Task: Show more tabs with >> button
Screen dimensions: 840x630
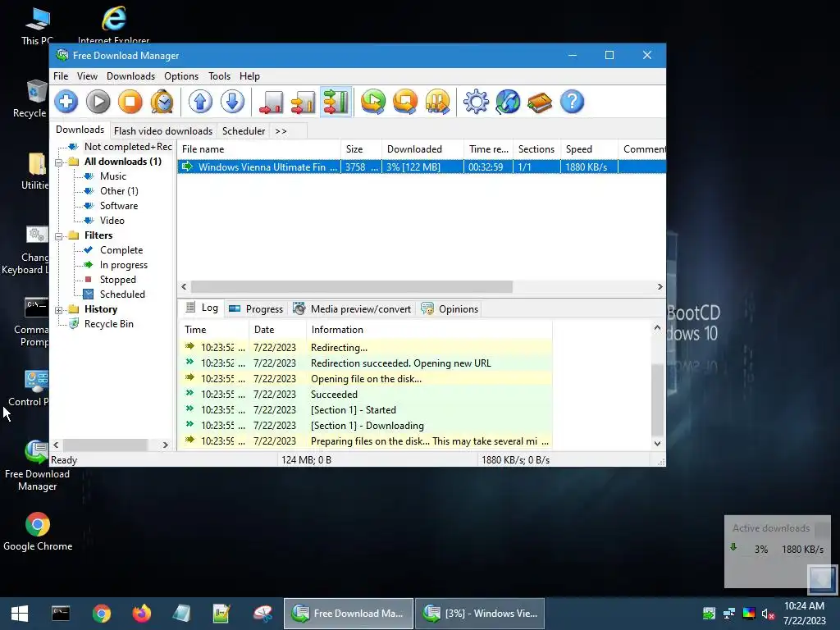Action: point(281,131)
